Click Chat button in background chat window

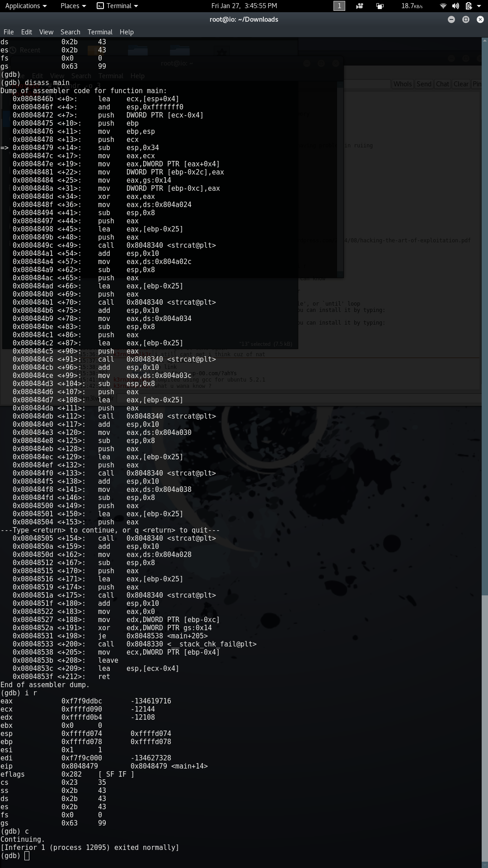point(442,84)
